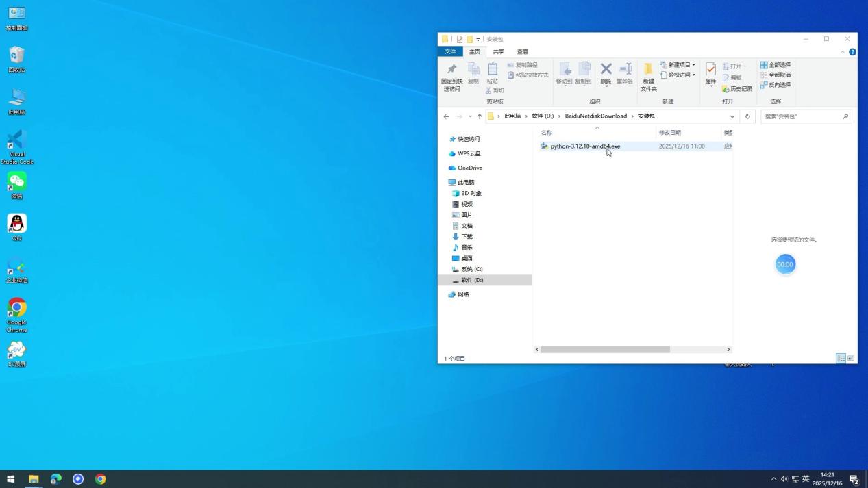The width and height of the screenshot is (868, 488).
Task: Click BaiduNetdiskDownload in the breadcrumb path
Action: [x=595, y=116]
